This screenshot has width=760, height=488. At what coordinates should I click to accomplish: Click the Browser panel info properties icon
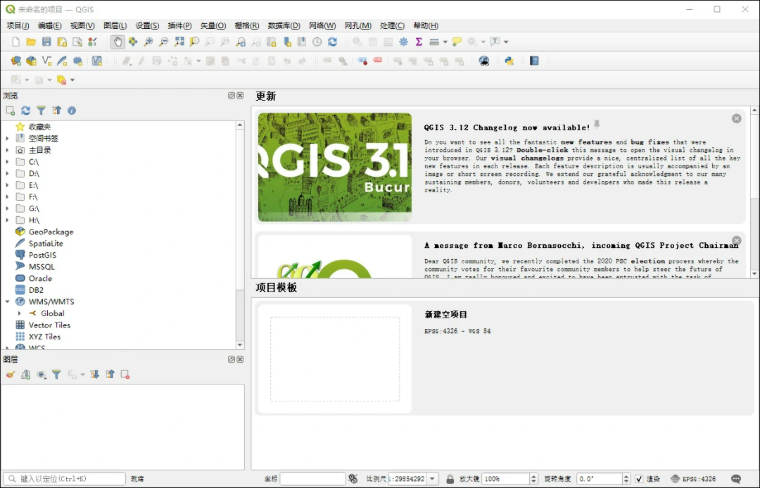coord(72,110)
